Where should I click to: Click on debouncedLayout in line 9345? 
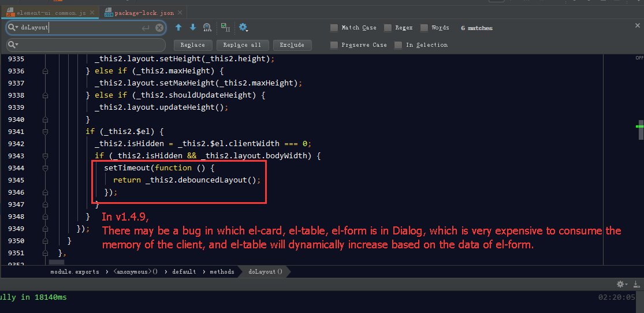pyautogui.click(x=214, y=180)
